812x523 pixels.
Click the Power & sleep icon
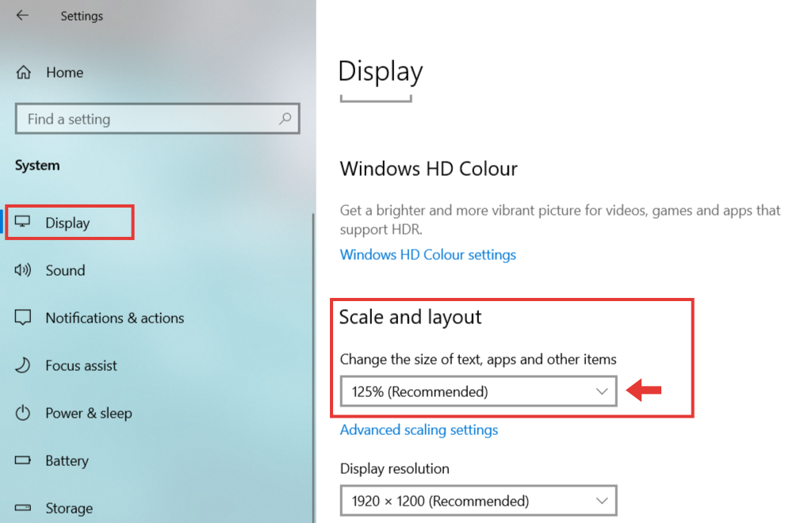click(x=23, y=413)
